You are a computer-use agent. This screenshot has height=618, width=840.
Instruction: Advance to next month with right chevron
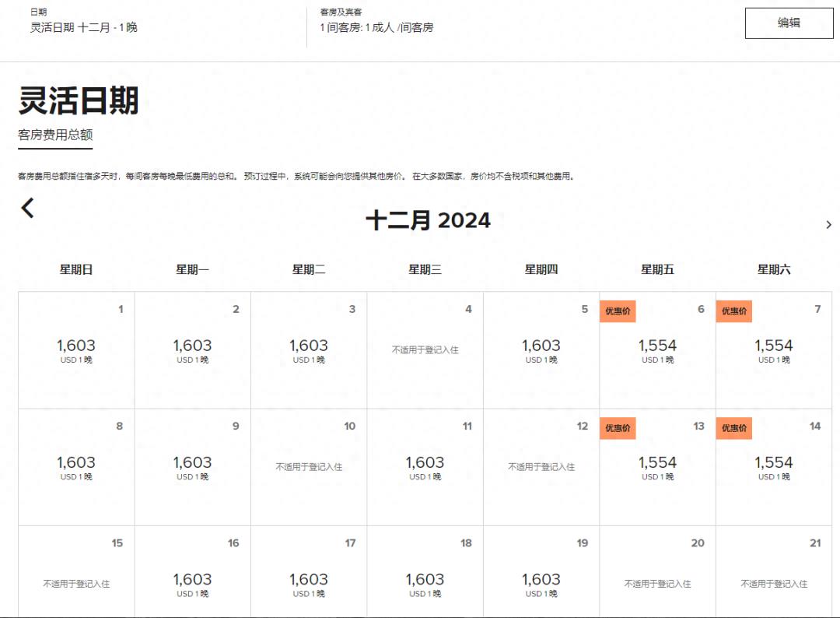[828, 225]
